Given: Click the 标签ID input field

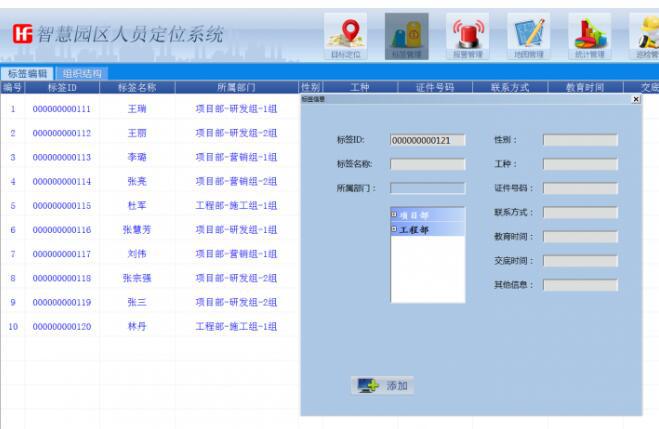Looking at the screenshot, I should pos(427,140).
